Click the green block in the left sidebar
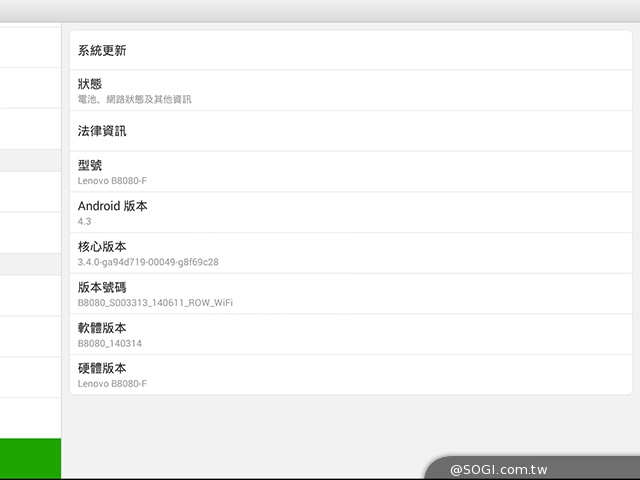 [31, 458]
